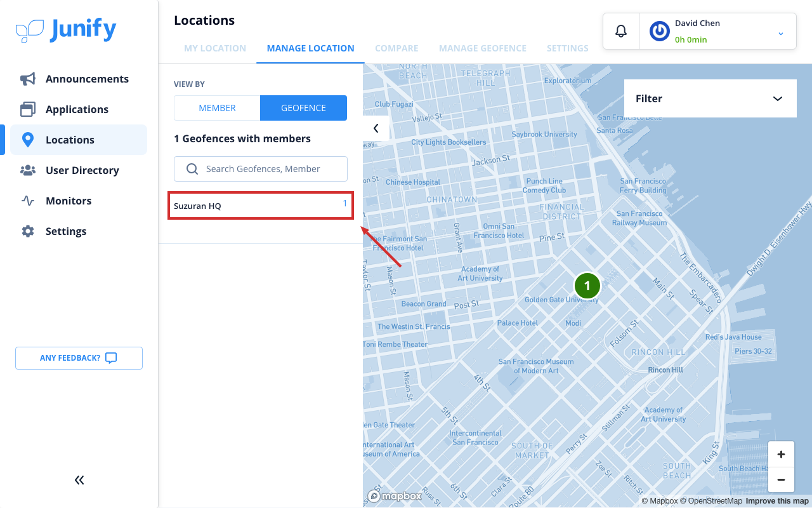Click Suzuran HQ member count 1

coord(345,203)
